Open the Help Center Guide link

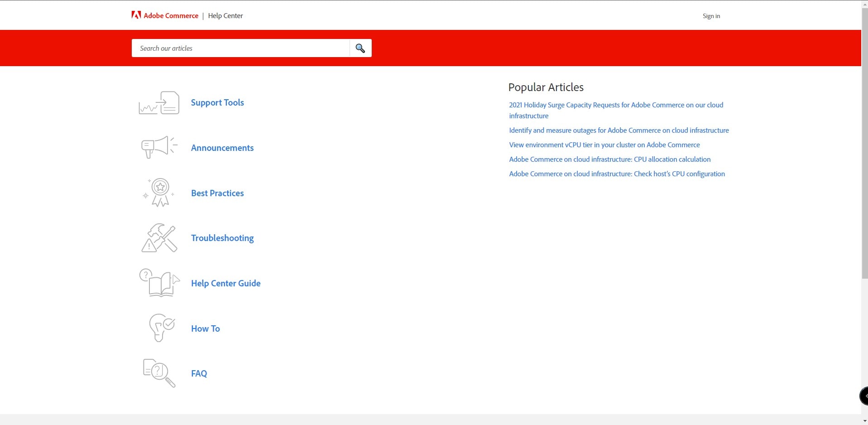click(x=225, y=283)
